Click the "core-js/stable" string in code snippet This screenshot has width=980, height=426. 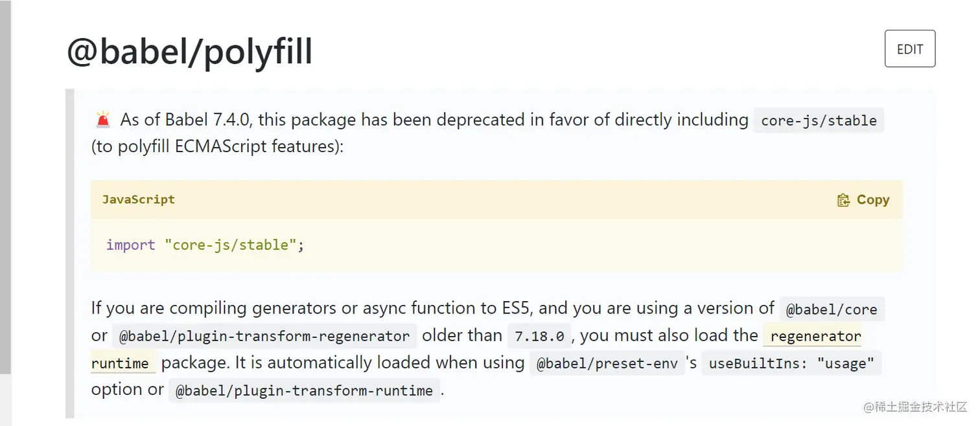(231, 245)
